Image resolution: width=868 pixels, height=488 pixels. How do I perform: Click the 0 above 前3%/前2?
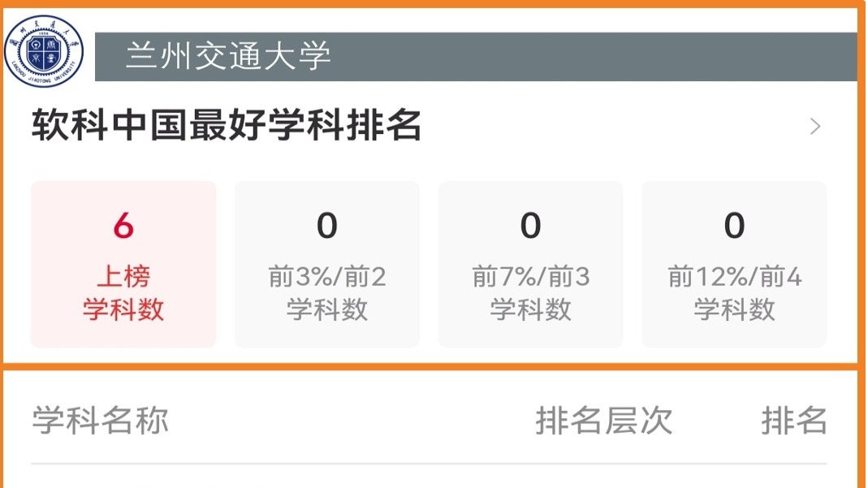pos(327,227)
